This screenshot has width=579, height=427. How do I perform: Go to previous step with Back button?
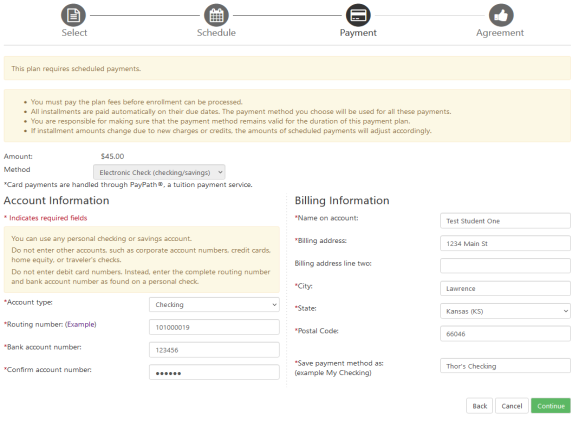479,406
